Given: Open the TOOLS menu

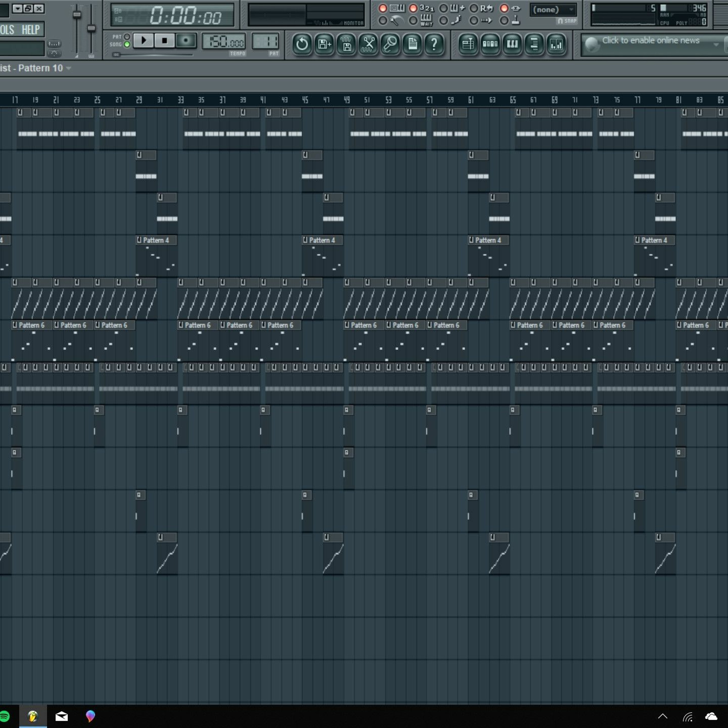Looking at the screenshot, I should pos(7,30).
